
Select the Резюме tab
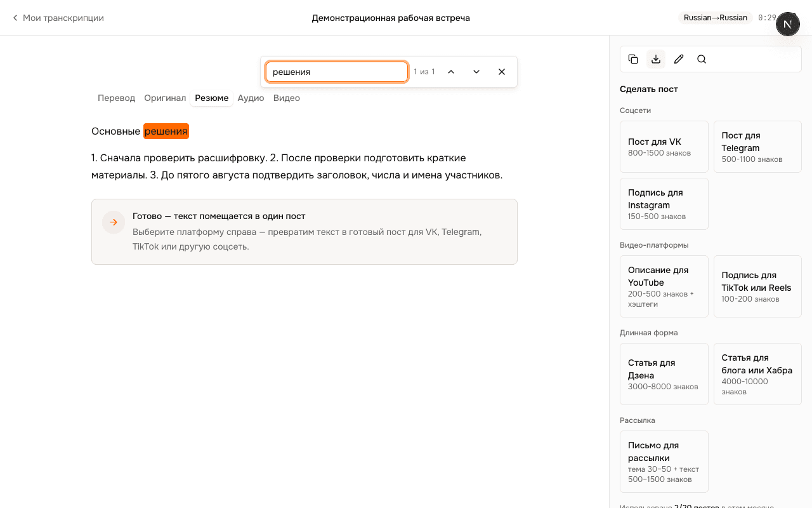212,98
